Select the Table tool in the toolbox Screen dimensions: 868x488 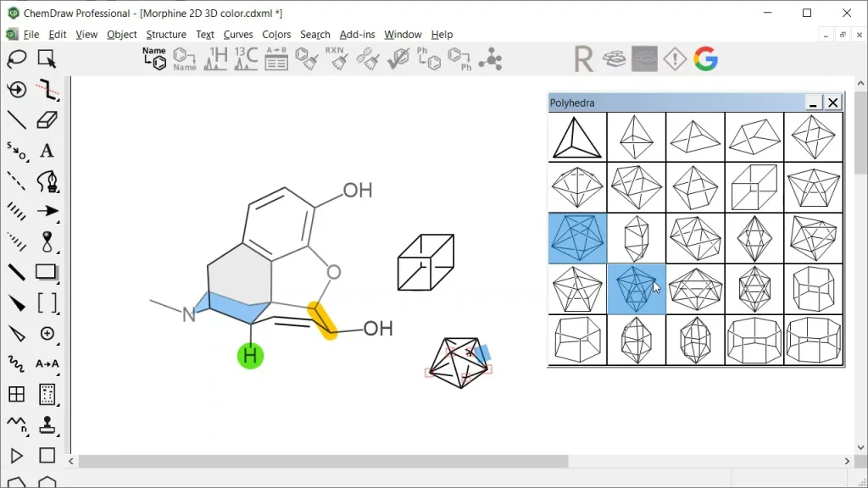(17, 394)
